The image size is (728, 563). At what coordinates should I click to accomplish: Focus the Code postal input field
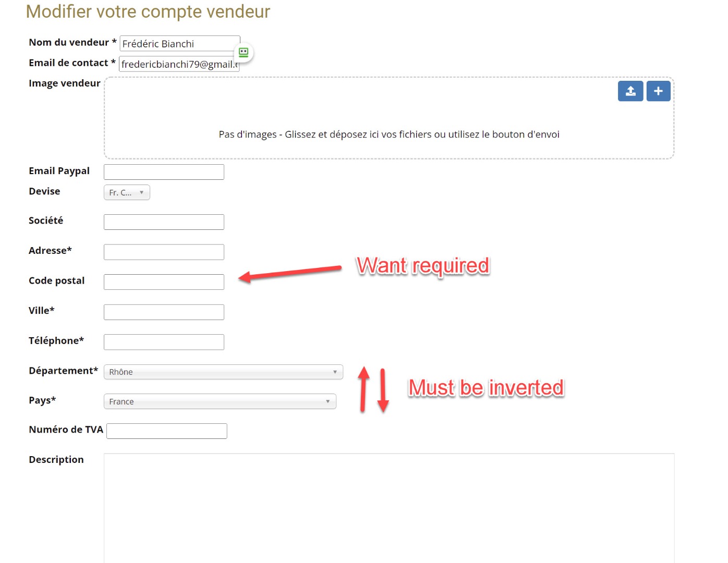pyautogui.click(x=164, y=282)
